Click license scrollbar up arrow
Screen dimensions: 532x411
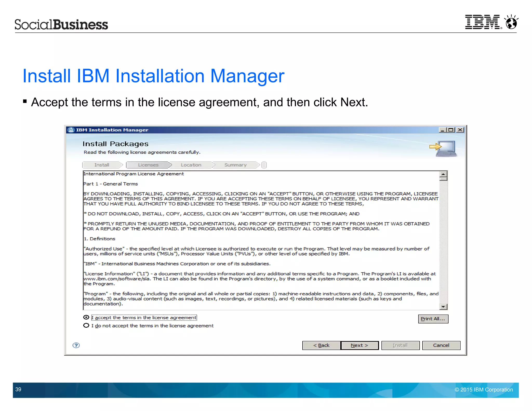click(x=443, y=174)
